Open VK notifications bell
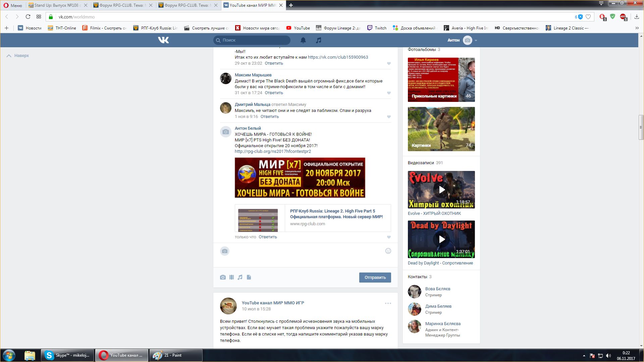The image size is (644, 362). 303,40
